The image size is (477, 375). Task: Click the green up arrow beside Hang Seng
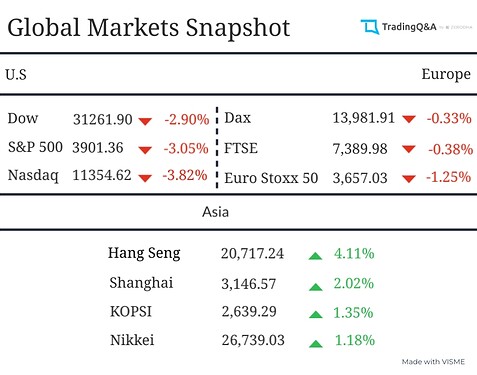pyautogui.click(x=315, y=256)
